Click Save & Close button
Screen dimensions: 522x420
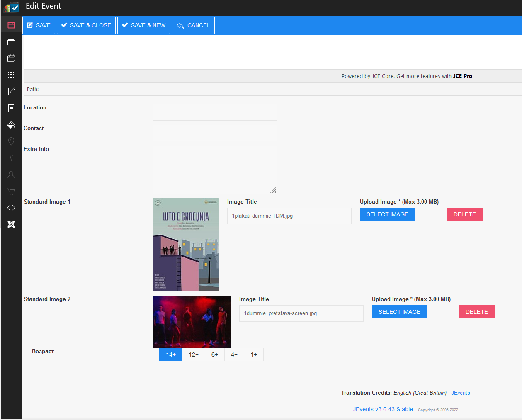click(86, 25)
